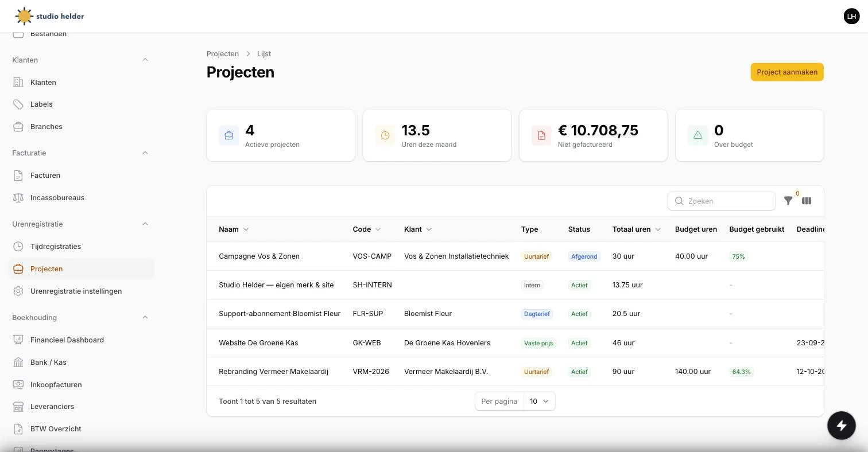The width and height of the screenshot is (868, 452).
Task: Open Tijdregistraties in the sidebar
Action: pyautogui.click(x=82, y=247)
